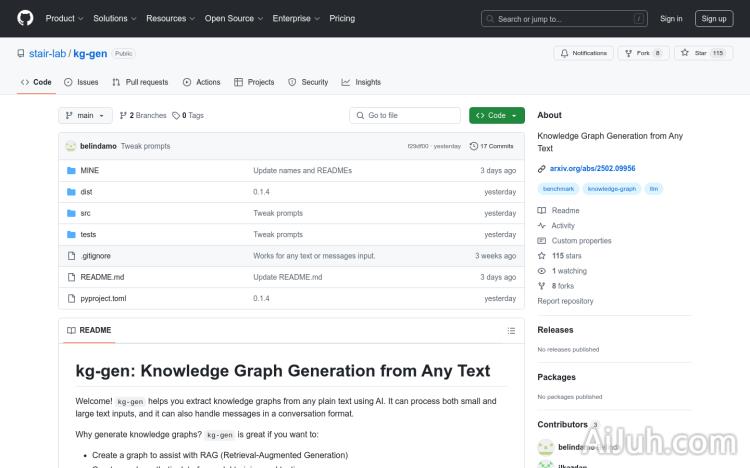This screenshot has height=468, width=750.
Task: Click the Sign up button
Action: [x=714, y=18]
